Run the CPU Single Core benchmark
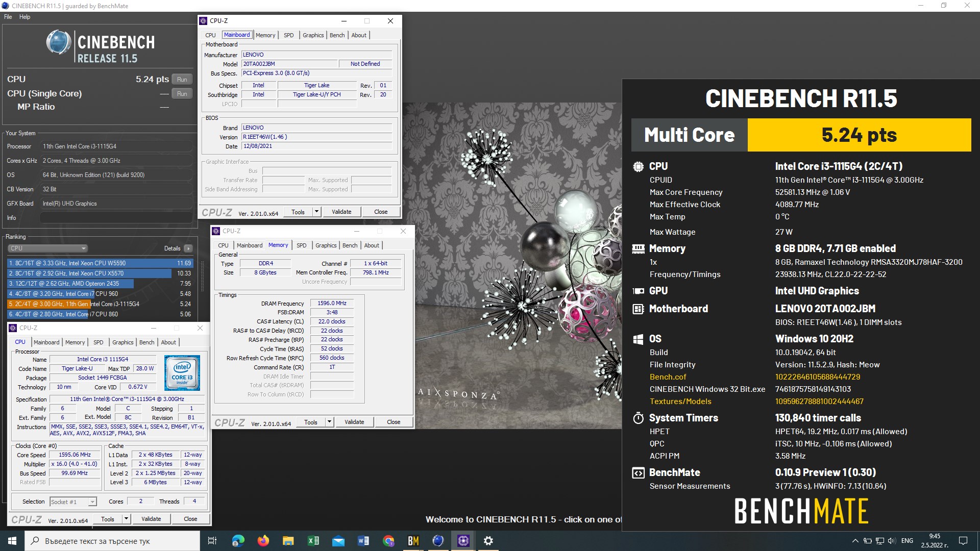Viewport: 980px width, 551px height. (x=182, y=93)
